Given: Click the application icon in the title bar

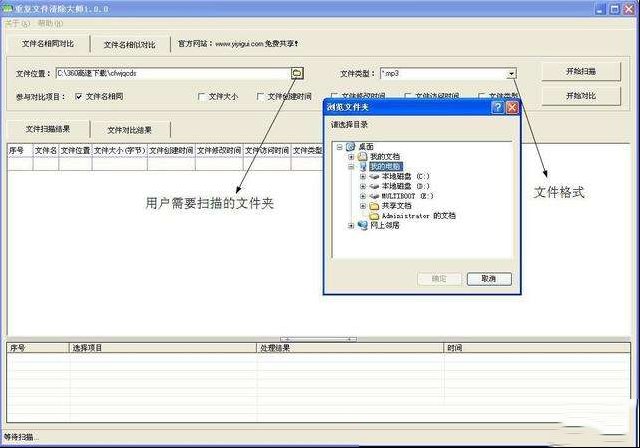Looking at the screenshot, I should pos(7,8).
